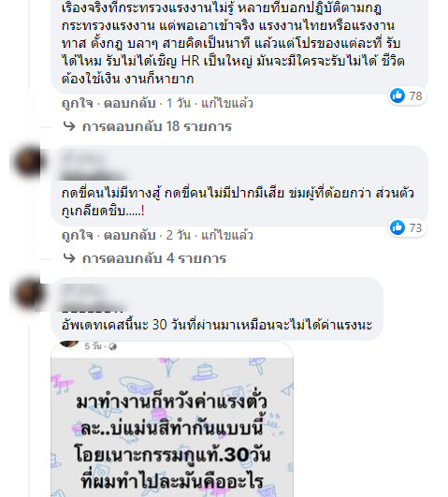Viewport: 448px width, 497px height.
Task: Open the 1 วัน timestamp link
Action: click(179, 104)
